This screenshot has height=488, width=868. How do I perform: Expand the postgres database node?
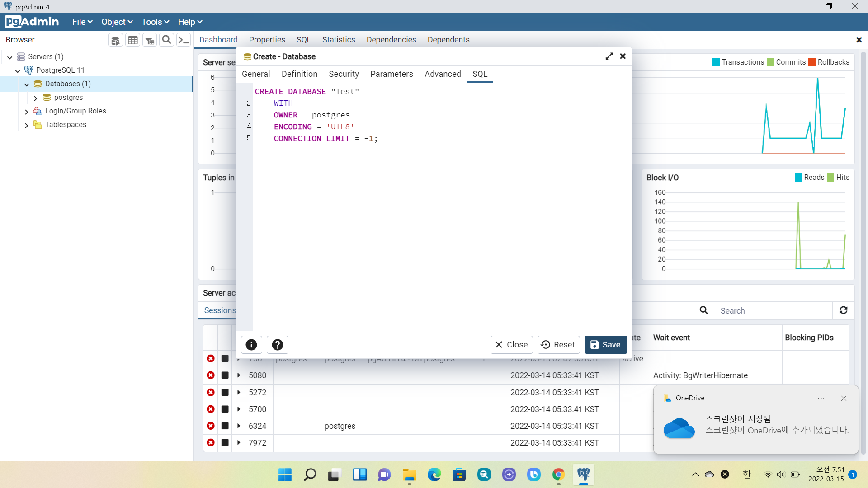click(36, 98)
